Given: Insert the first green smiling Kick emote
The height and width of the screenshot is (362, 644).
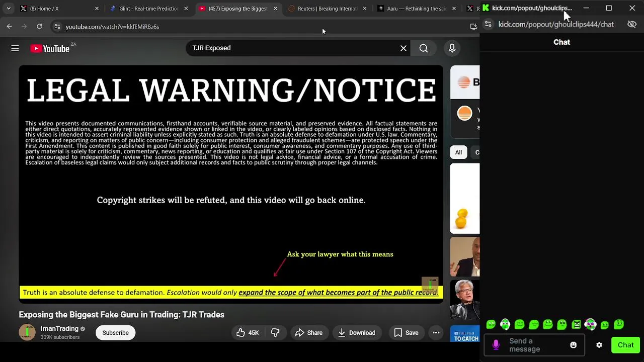Looking at the screenshot, I should [x=491, y=325].
